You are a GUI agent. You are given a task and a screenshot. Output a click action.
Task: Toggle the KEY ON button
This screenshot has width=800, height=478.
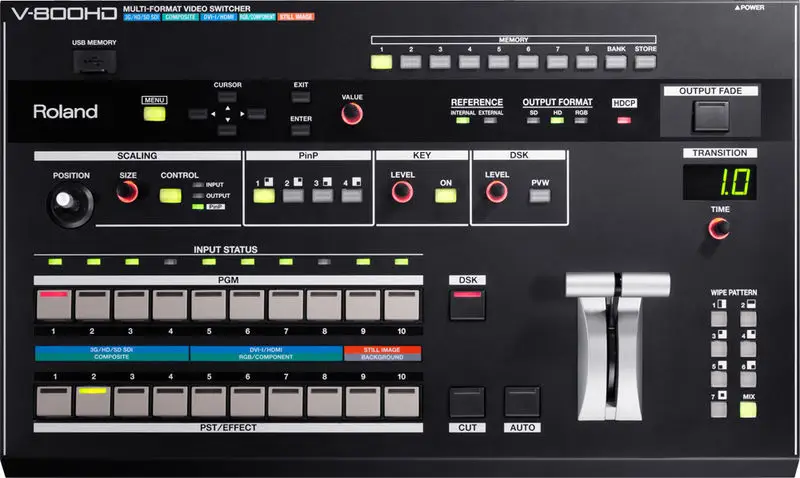(x=445, y=195)
